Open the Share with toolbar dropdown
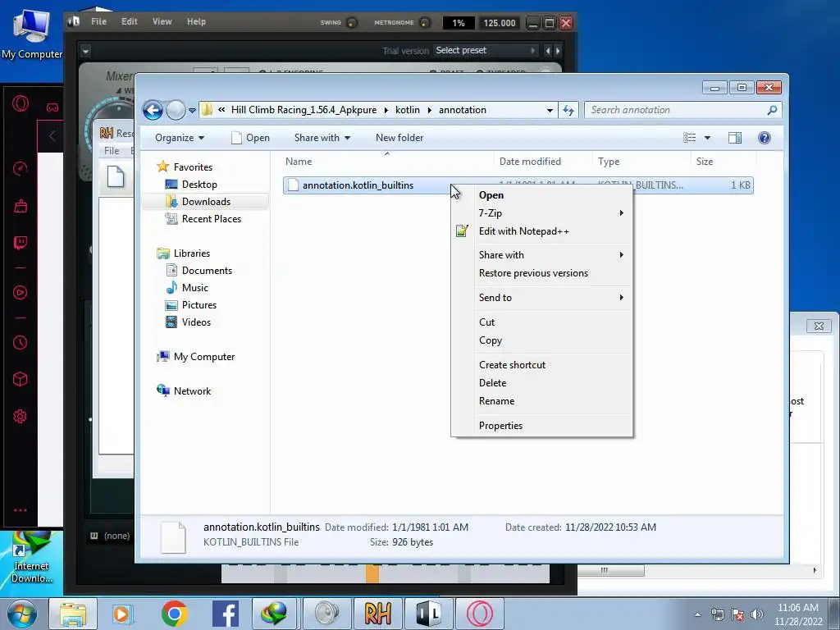Image resolution: width=840 pixels, height=630 pixels. pyautogui.click(x=322, y=138)
